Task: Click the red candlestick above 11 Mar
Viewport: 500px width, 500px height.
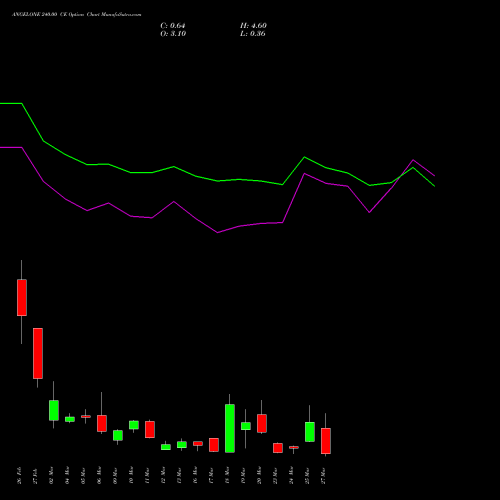Action: pyautogui.click(x=150, y=429)
